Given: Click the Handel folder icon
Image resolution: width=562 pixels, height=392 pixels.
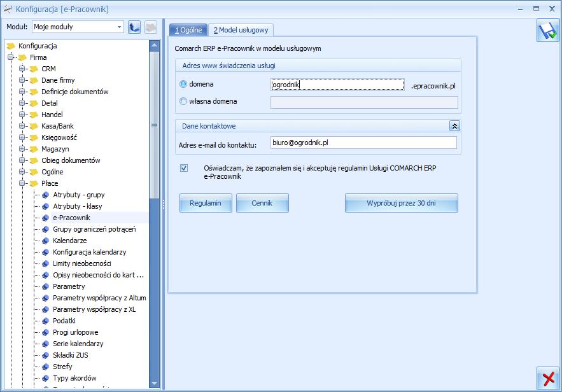Looking at the screenshot, I should [x=34, y=115].
